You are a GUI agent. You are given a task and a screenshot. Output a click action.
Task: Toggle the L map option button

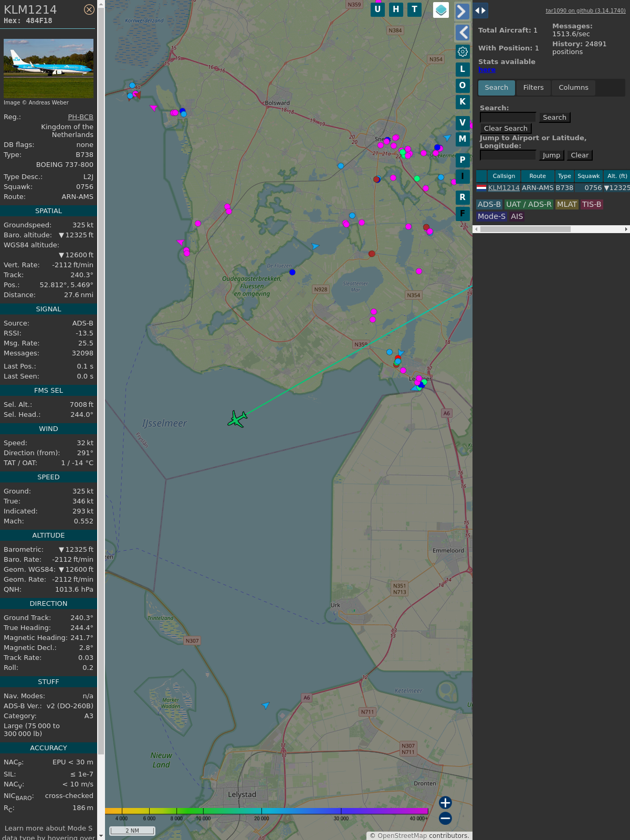pyautogui.click(x=463, y=69)
